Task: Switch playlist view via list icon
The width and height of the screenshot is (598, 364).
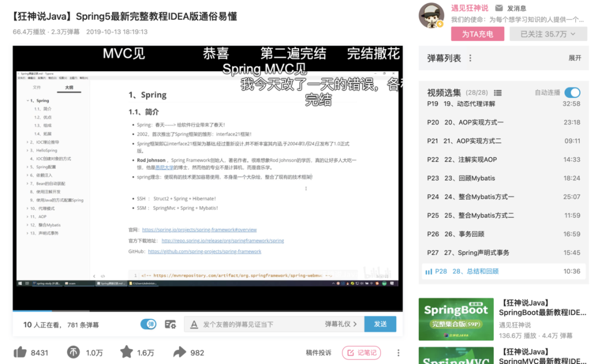Action: coord(498,92)
